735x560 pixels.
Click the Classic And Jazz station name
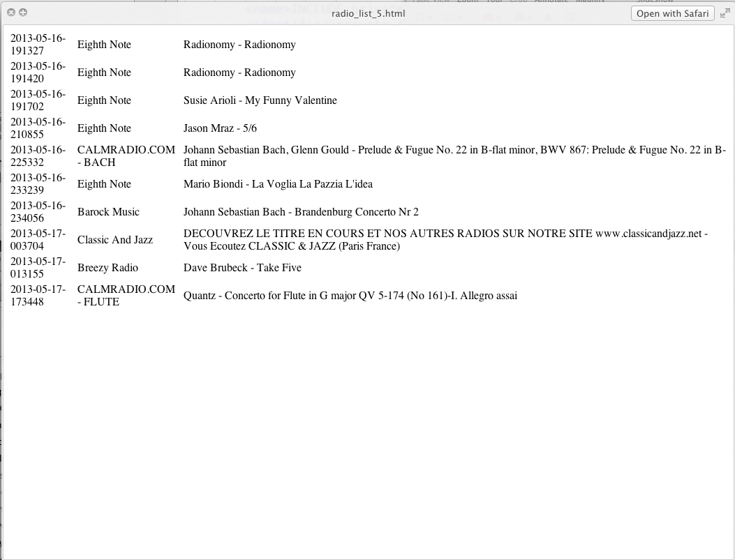tap(115, 240)
